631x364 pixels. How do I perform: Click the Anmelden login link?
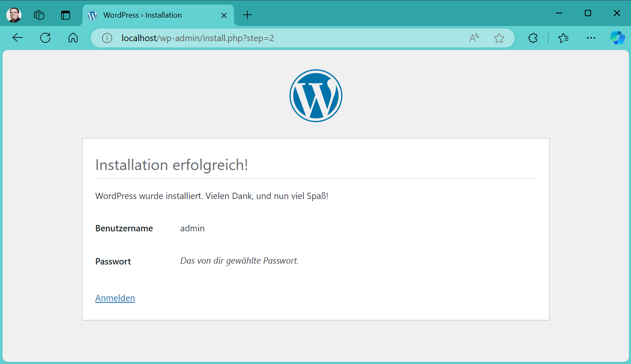115,298
